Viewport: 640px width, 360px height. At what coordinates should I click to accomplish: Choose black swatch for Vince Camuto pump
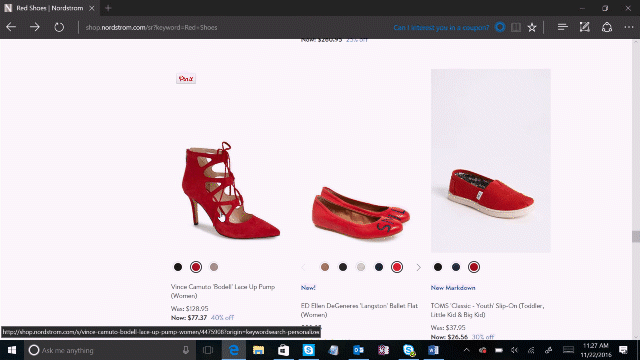(x=178, y=267)
